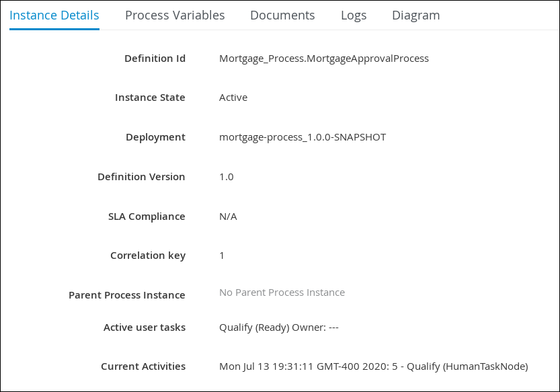
Task: Click the Deployment label
Action: pos(155,137)
